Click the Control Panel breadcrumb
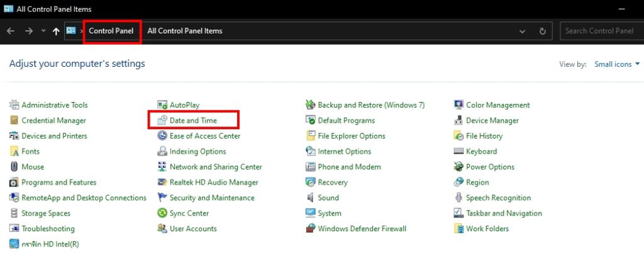 point(111,31)
